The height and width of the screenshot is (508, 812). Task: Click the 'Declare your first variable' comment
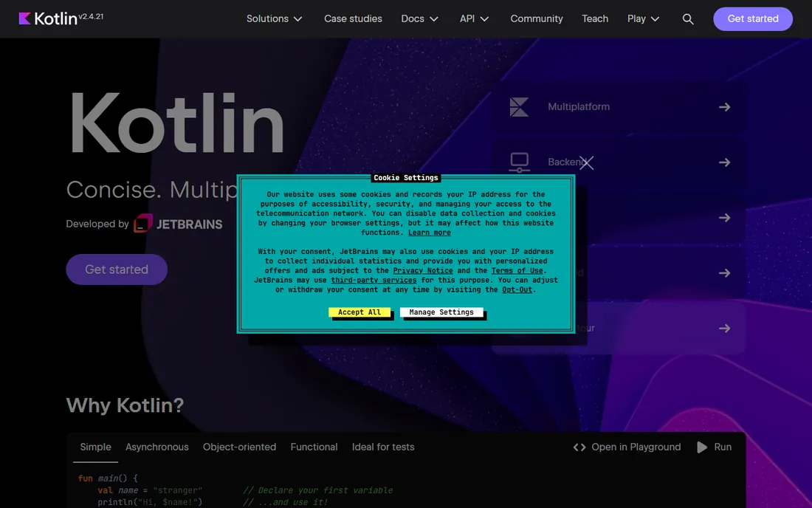pos(317,490)
